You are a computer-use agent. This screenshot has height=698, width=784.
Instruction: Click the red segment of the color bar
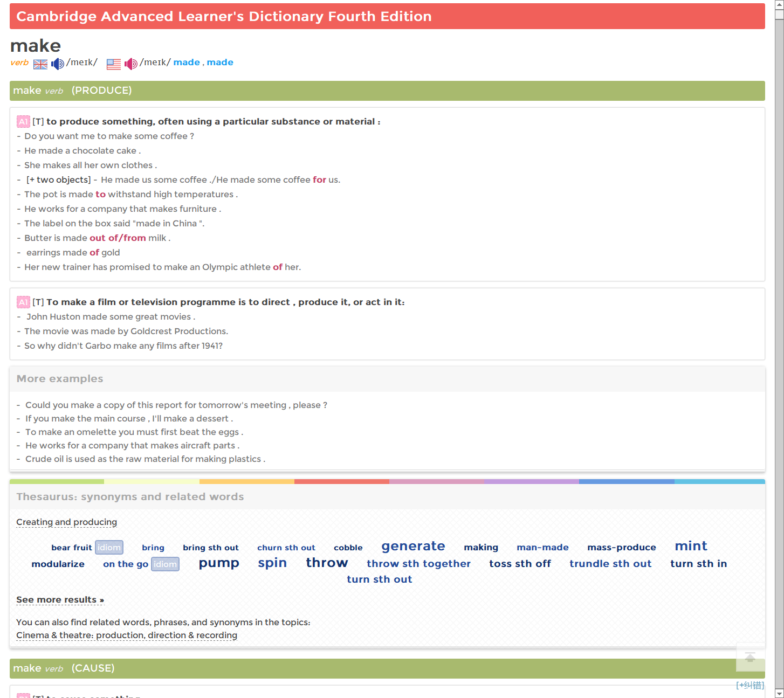(341, 481)
